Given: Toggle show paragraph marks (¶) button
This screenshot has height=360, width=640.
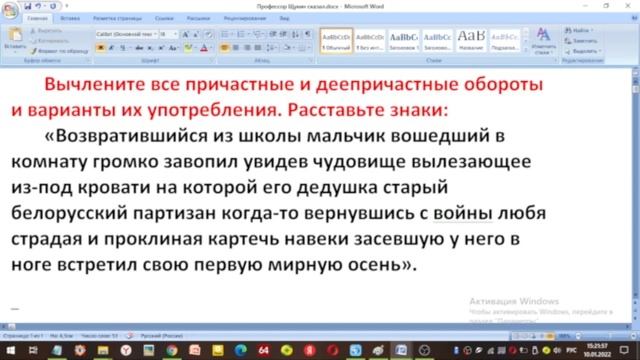Looking at the screenshot, I should click(308, 34).
